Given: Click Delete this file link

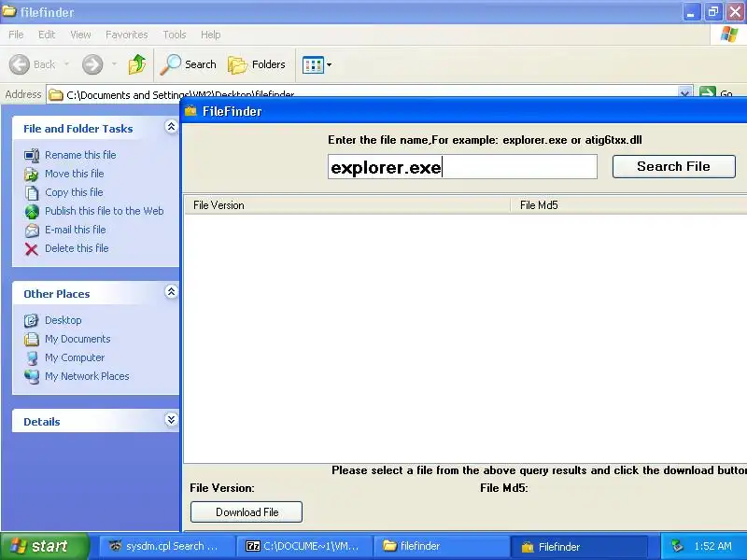Looking at the screenshot, I should [x=77, y=248].
